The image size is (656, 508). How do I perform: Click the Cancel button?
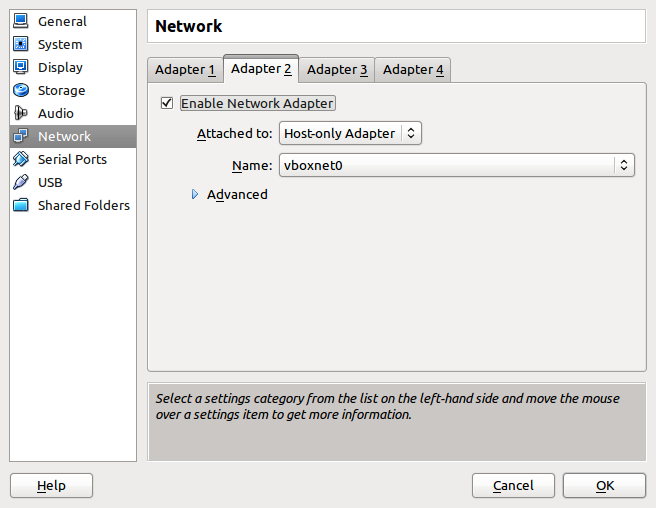tap(513, 486)
